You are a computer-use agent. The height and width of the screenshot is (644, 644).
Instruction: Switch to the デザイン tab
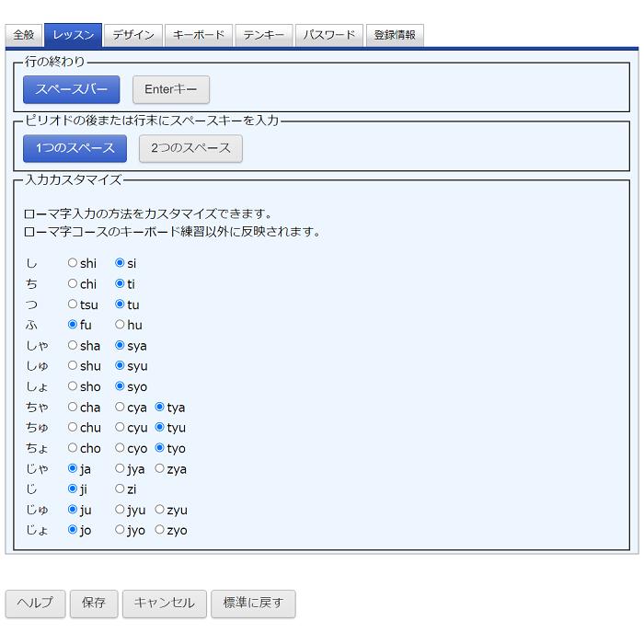(133, 35)
